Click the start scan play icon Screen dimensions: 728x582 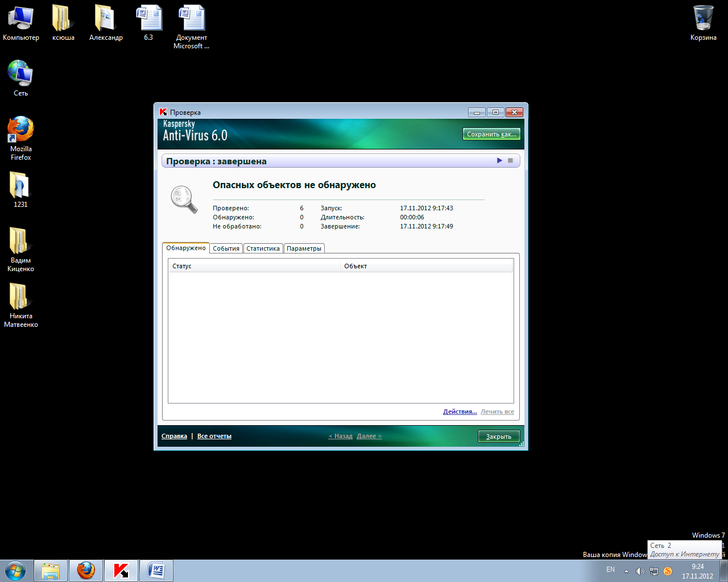point(499,161)
